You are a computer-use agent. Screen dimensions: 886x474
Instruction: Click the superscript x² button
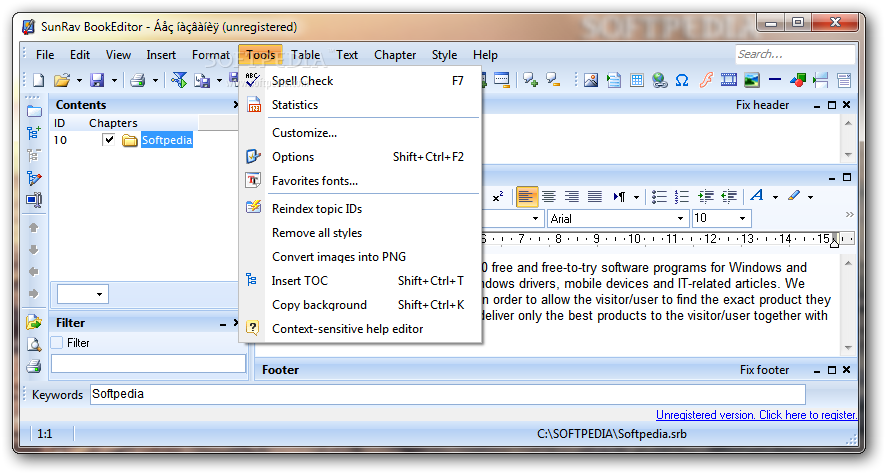[498, 197]
